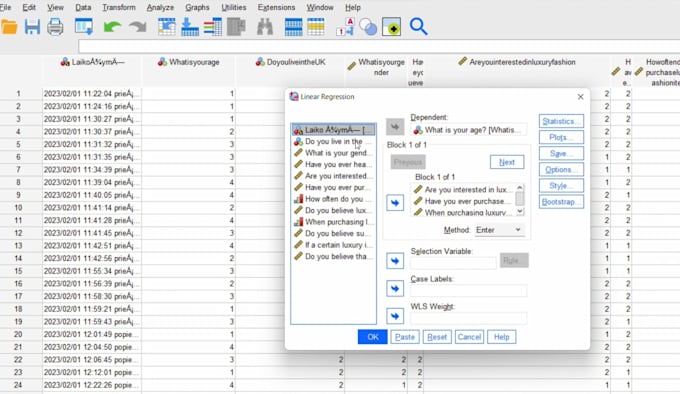Click the Options button
The height and width of the screenshot is (394, 680).
(x=561, y=169)
